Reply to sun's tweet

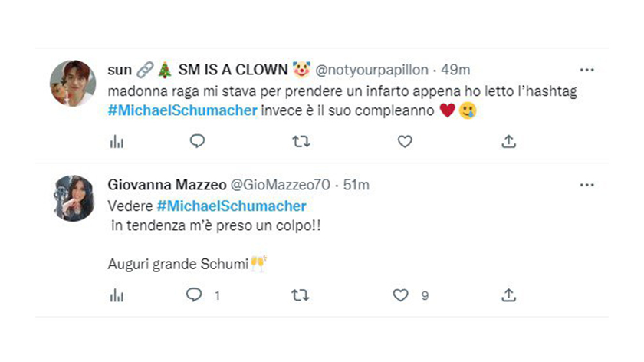(x=197, y=141)
